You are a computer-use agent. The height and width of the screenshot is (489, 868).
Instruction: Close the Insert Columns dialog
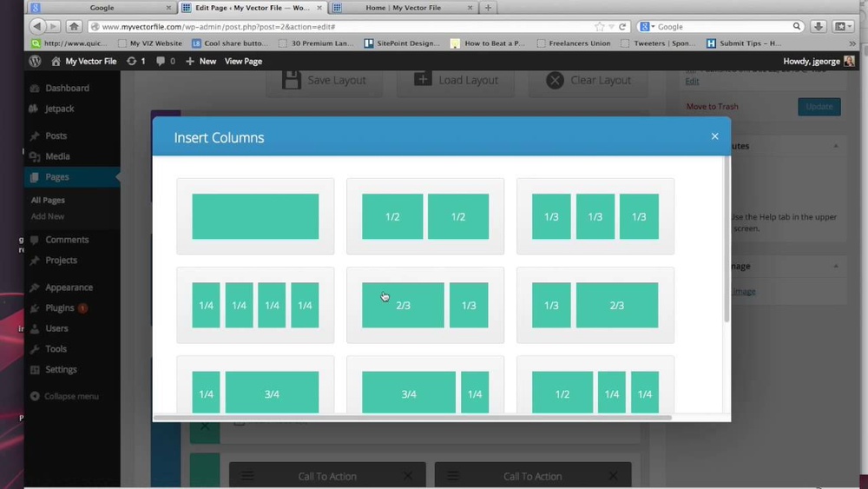point(714,136)
